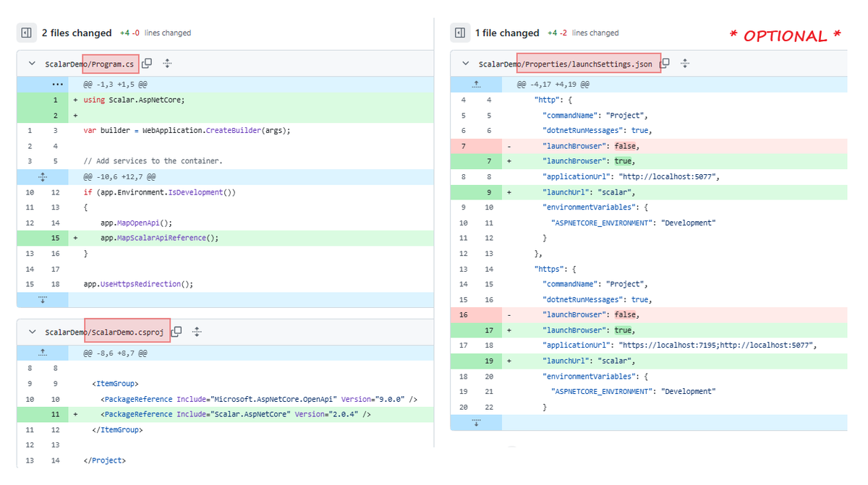Expand lines below launchSettings.json diff
Screen dimensions: 868x485
tap(476, 422)
